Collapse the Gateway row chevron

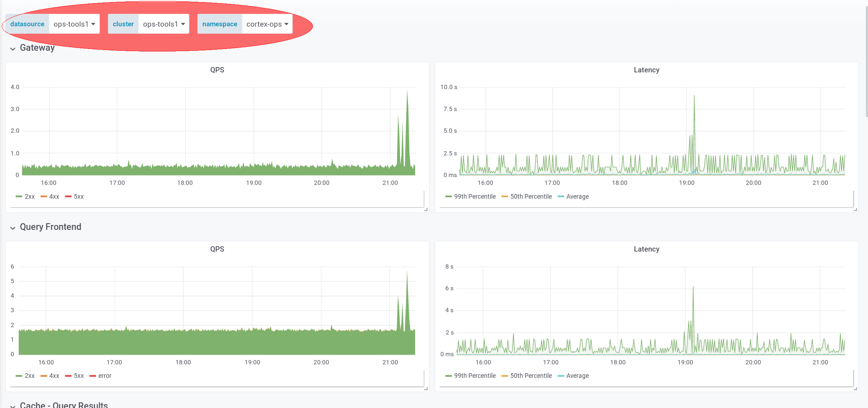click(13, 49)
